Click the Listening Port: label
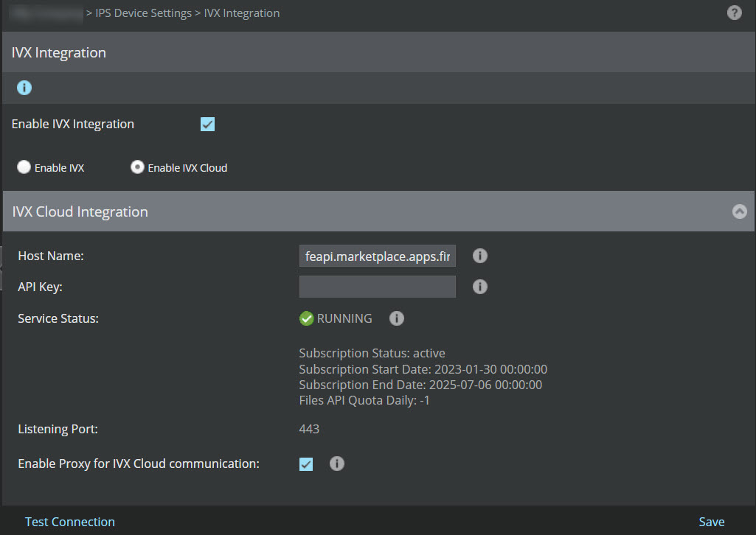Image resolution: width=756 pixels, height=535 pixels. pos(58,429)
